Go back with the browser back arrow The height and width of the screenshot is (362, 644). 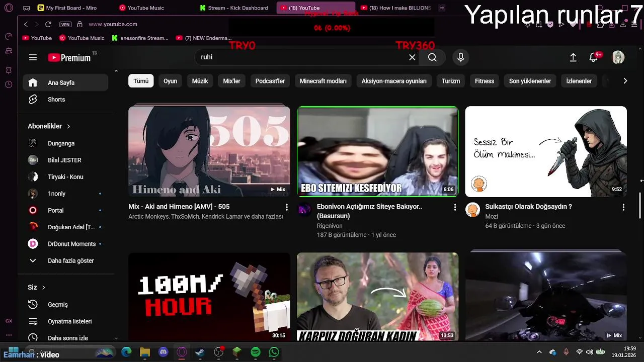pos(26,24)
